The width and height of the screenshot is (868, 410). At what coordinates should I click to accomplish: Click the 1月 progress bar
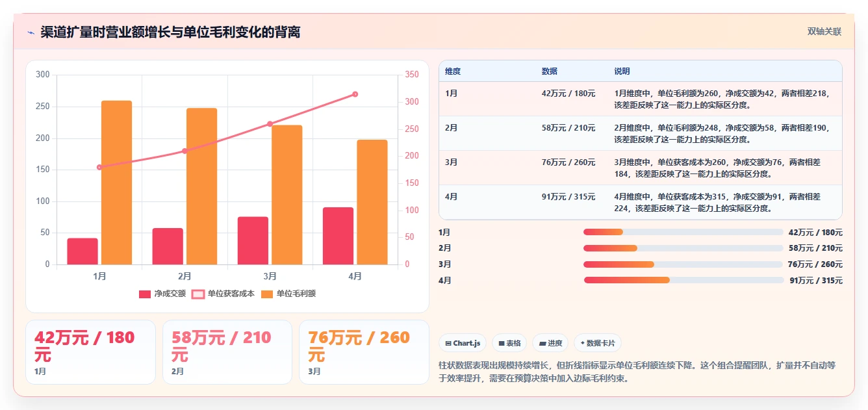click(683, 232)
